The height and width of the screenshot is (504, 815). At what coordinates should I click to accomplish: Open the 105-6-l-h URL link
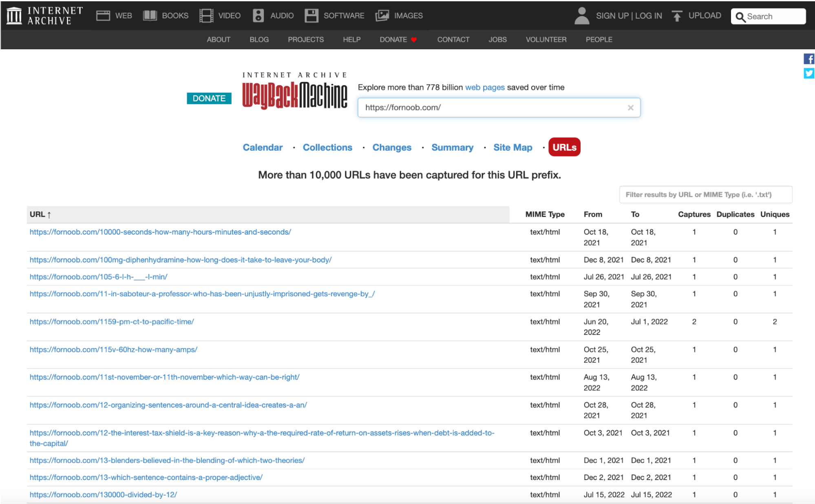[98, 277]
